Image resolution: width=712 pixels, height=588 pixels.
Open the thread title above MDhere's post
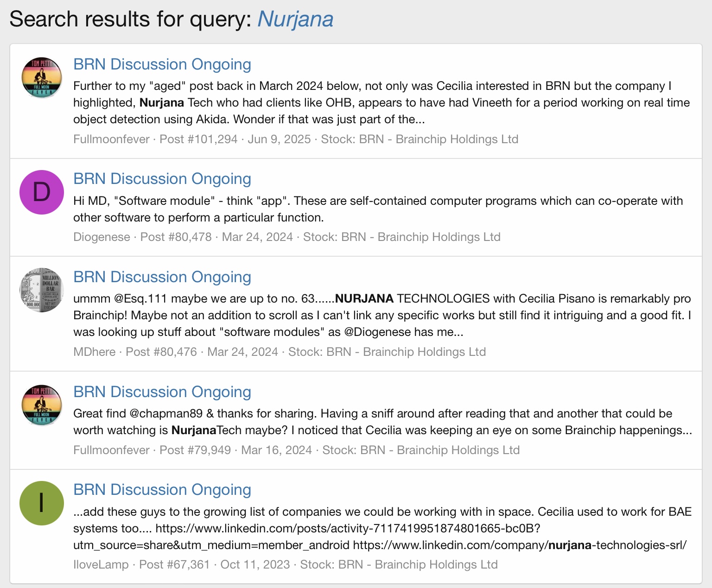pos(162,277)
